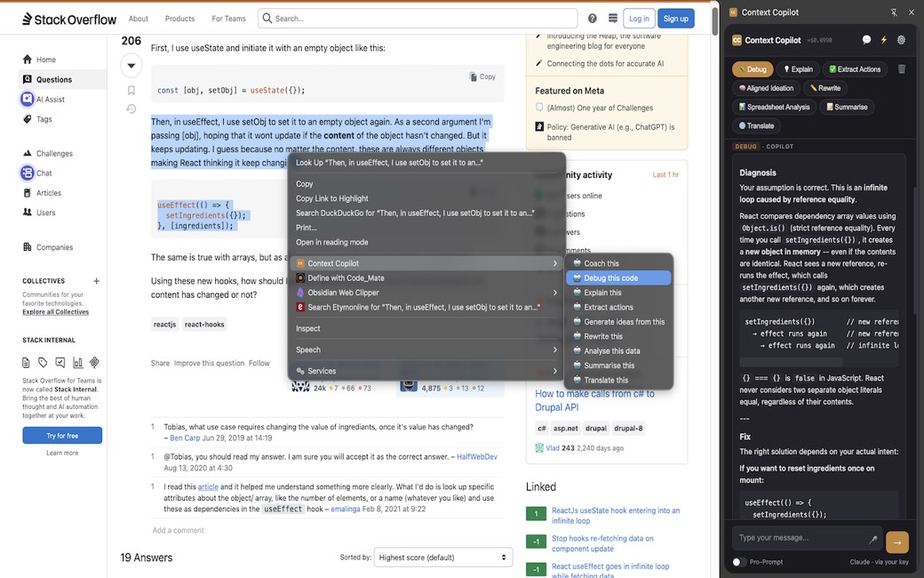
Task: Expand the Services submenu
Action: tap(427, 371)
